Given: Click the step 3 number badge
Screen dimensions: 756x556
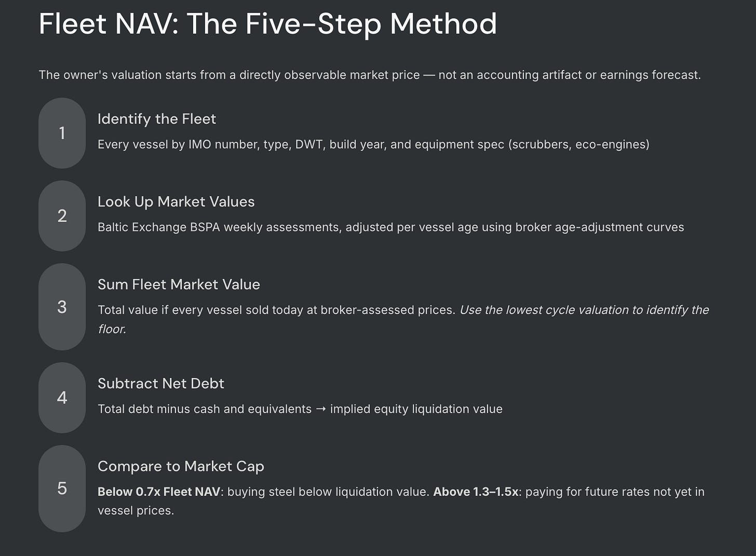Looking at the screenshot, I should 62,307.
